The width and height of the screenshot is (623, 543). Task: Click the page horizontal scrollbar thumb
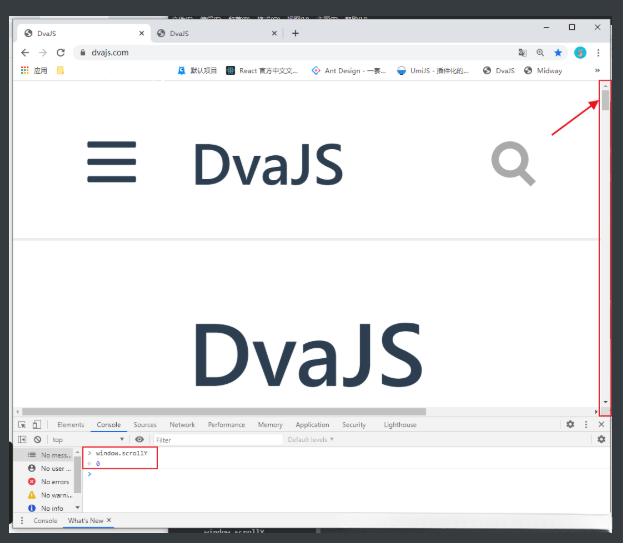click(224, 412)
